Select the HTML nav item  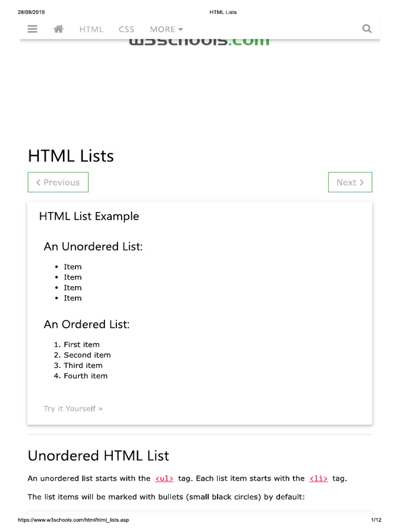(91, 30)
